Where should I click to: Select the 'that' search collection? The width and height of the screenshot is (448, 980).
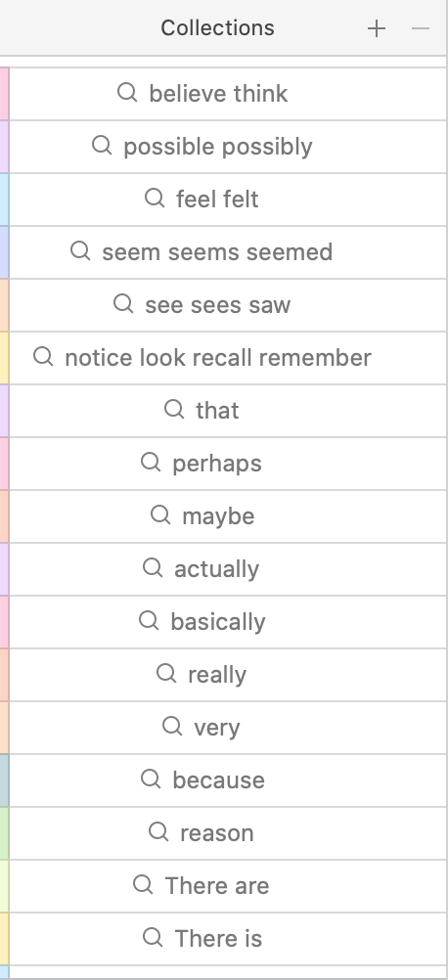coord(228,411)
